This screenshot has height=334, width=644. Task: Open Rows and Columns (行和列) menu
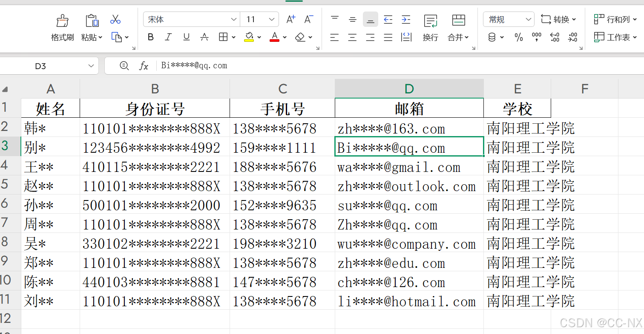point(615,19)
